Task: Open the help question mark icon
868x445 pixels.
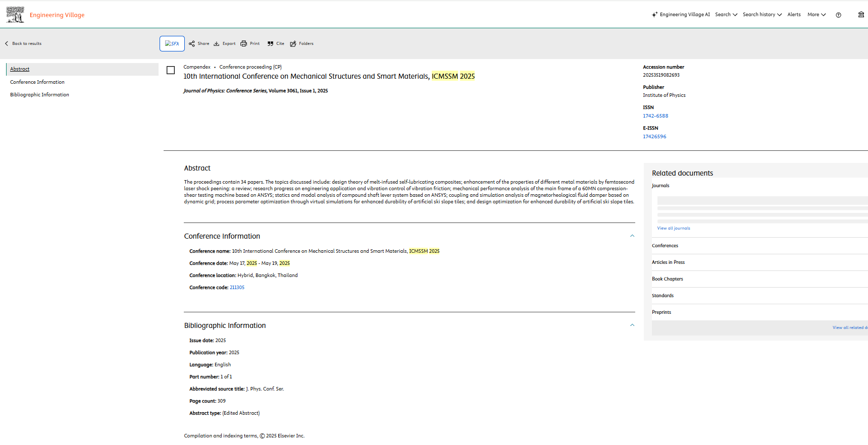Action: 838,15
